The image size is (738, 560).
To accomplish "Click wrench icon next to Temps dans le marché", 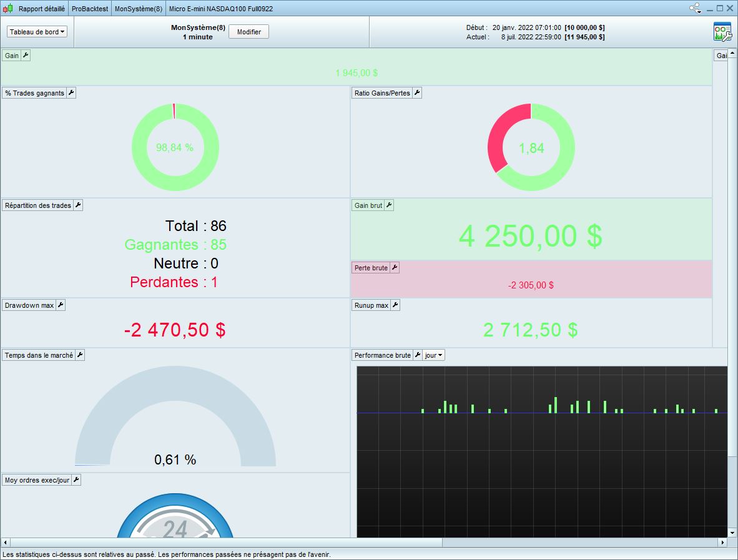I will click(x=80, y=355).
